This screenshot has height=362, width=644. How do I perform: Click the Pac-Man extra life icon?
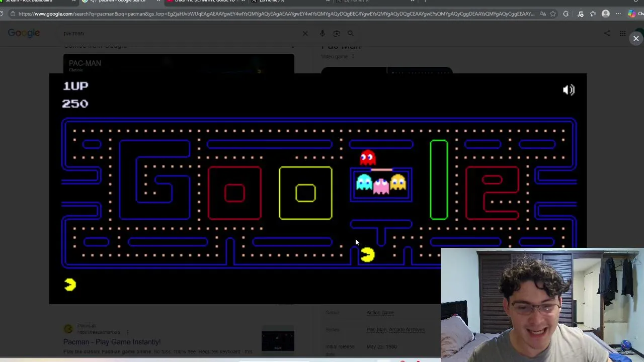(x=70, y=285)
